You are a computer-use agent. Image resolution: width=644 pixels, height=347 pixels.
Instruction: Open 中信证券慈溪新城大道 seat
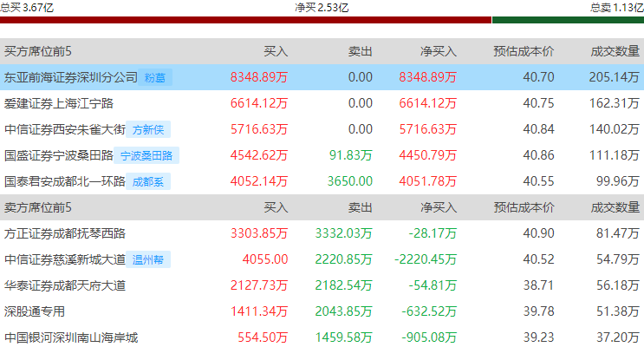point(65,259)
